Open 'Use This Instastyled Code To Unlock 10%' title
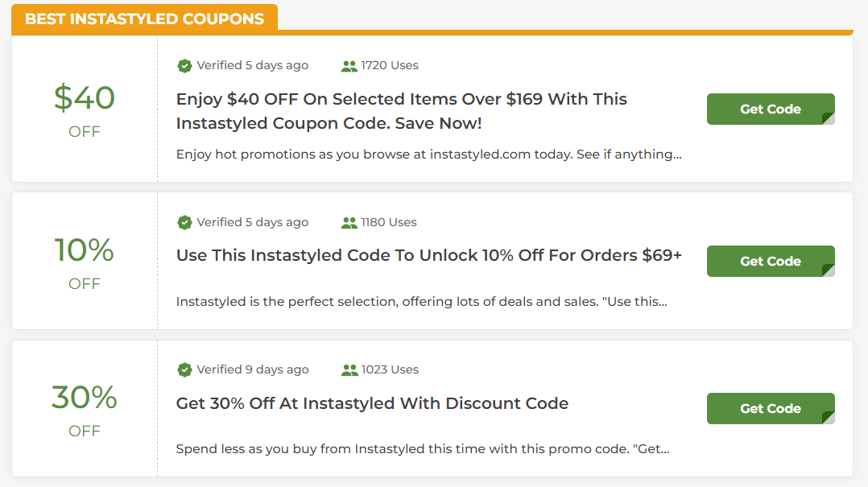 (x=429, y=255)
